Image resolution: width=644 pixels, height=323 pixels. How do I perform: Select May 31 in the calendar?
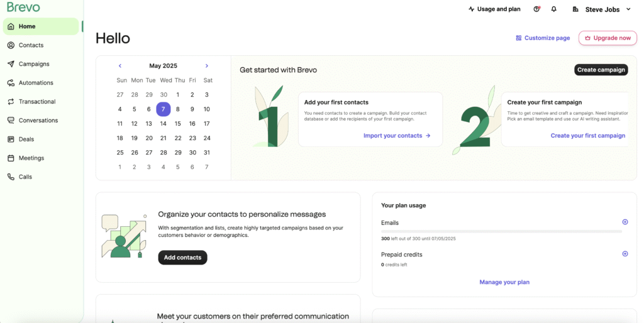pos(206,152)
